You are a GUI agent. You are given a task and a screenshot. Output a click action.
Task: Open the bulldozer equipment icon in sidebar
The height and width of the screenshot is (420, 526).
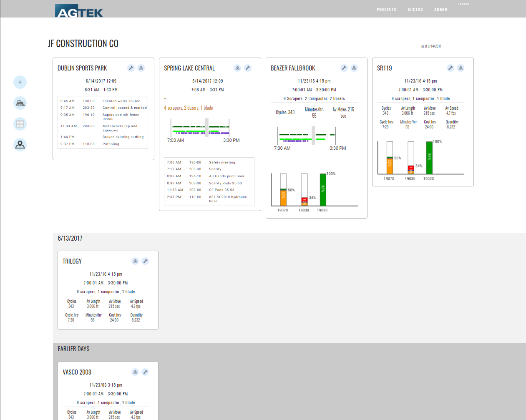[x=20, y=103]
